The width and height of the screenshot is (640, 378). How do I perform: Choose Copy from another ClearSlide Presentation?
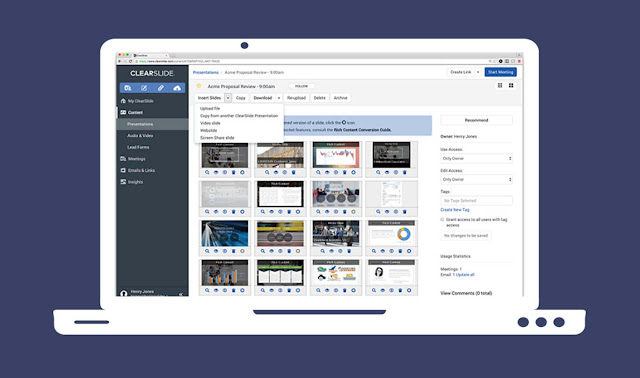239,116
